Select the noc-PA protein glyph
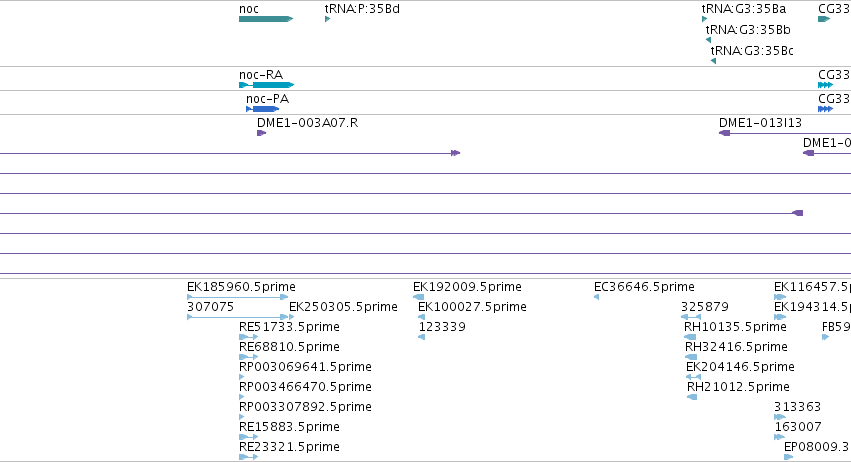851x462 pixels. click(263, 109)
